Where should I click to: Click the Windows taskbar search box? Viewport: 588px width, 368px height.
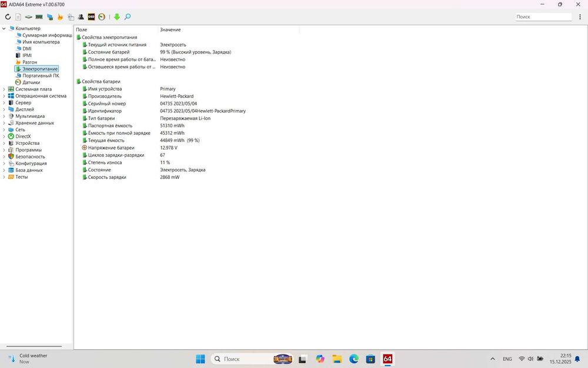(252, 359)
